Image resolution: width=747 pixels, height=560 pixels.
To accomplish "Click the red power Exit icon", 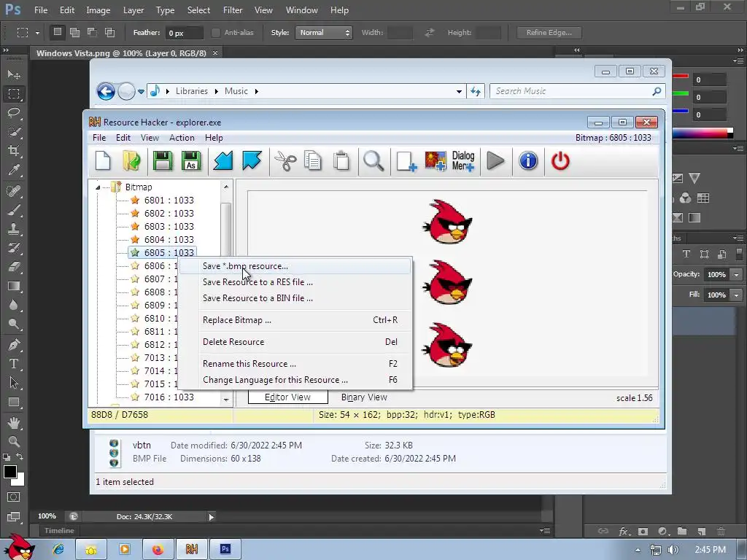I will [560, 161].
